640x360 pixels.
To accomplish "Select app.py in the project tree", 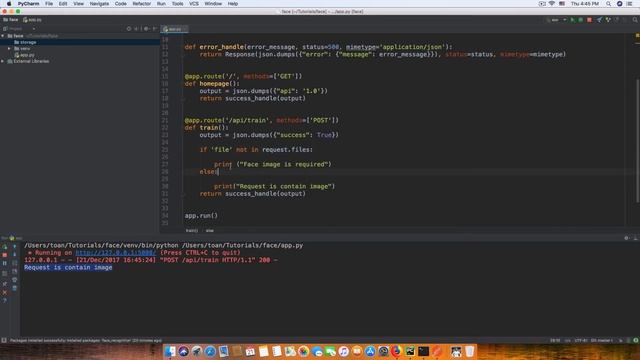I will (24, 55).
